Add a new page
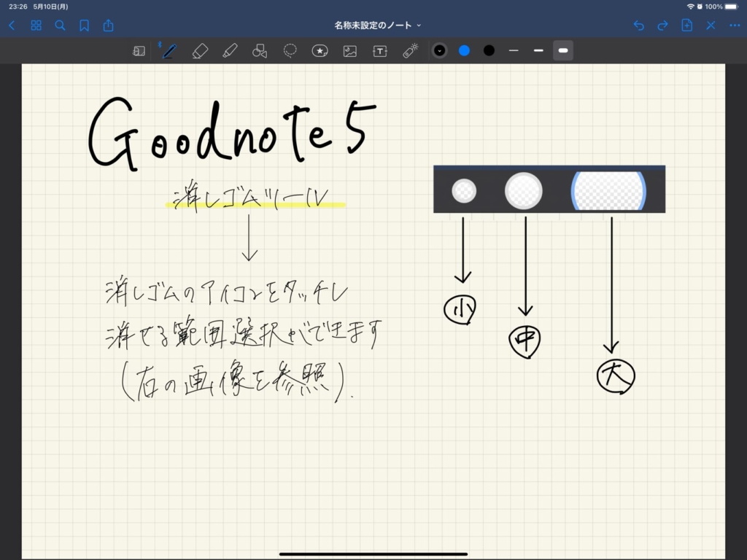Image resolution: width=747 pixels, height=560 pixels. (687, 26)
